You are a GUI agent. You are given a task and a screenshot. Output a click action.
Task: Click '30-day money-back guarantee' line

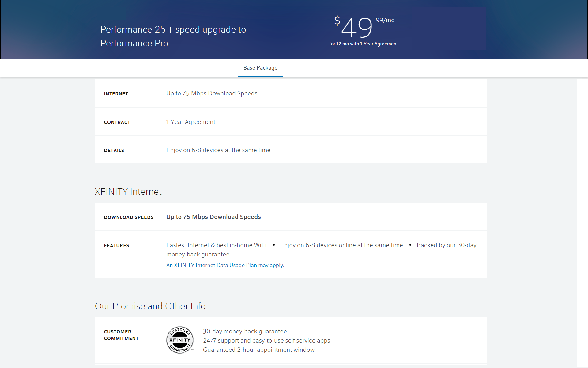point(245,331)
